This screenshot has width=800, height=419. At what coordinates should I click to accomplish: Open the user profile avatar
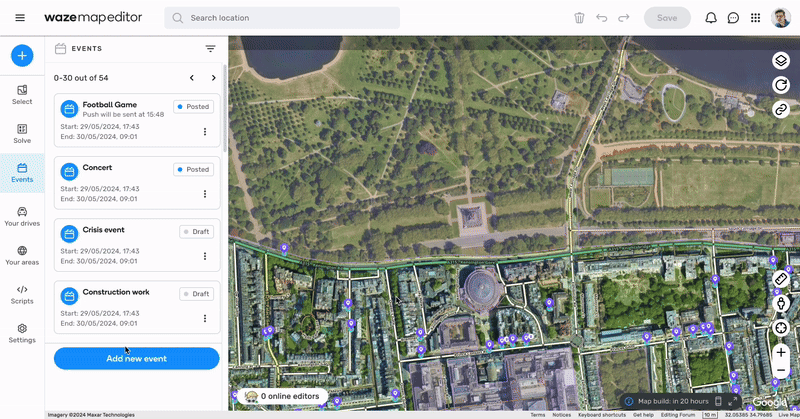click(x=781, y=18)
